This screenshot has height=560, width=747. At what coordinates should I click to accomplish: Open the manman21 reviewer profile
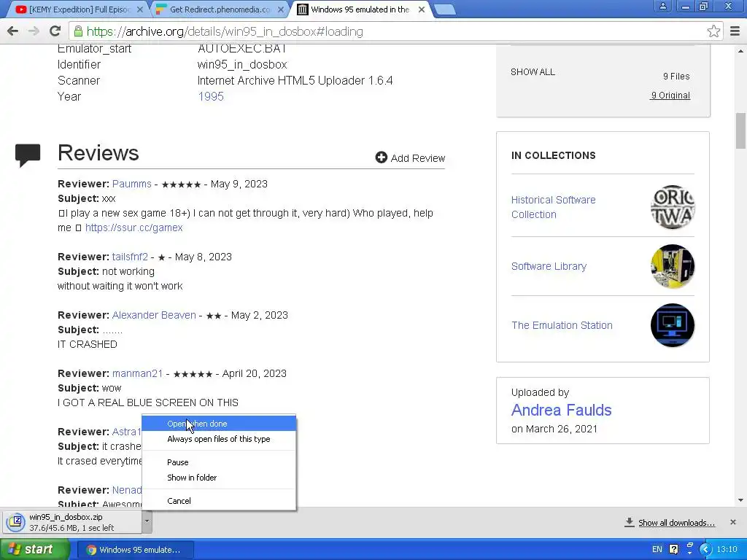[137, 373]
